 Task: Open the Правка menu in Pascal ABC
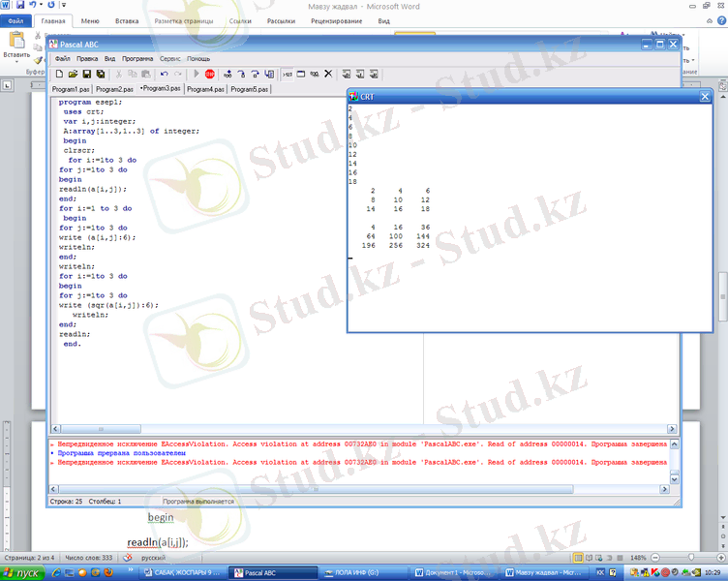(86, 59)
